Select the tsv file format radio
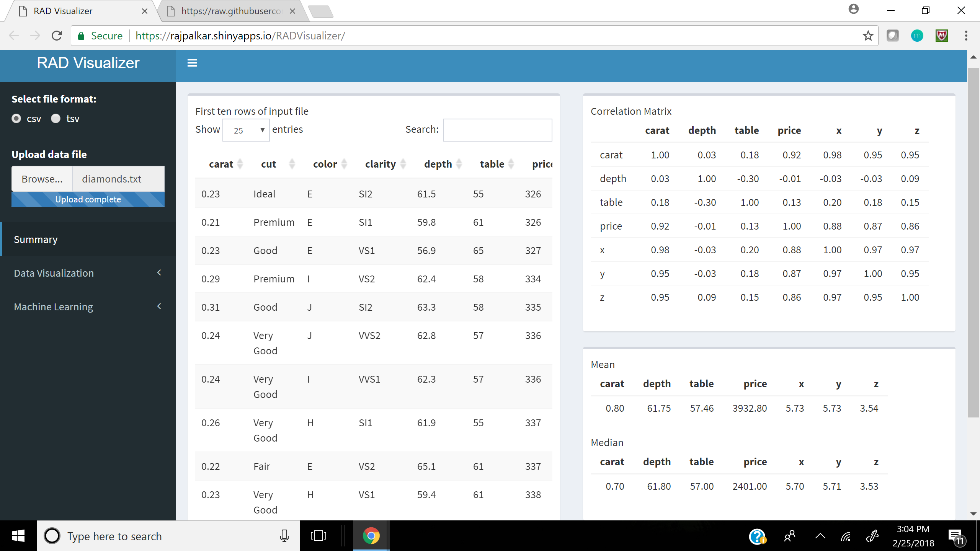The width and height of the screenshot is (980, 551). click(56, 119)
